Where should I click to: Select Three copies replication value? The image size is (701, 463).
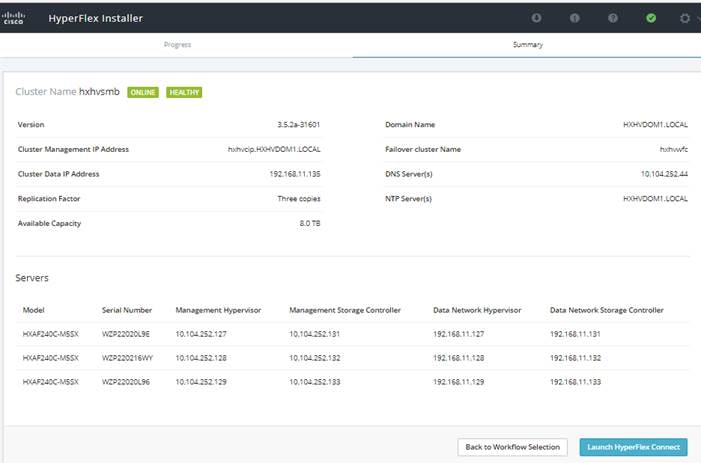point(299,199)
